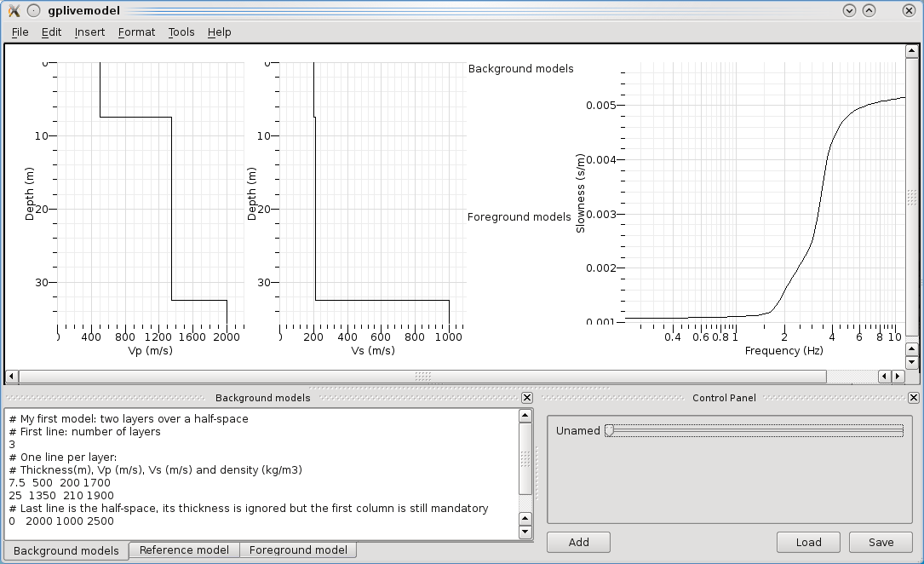Switch to the Foreground model tab
Image resolution: width=924 pixels, height=564 pixels.
point(298,550)
